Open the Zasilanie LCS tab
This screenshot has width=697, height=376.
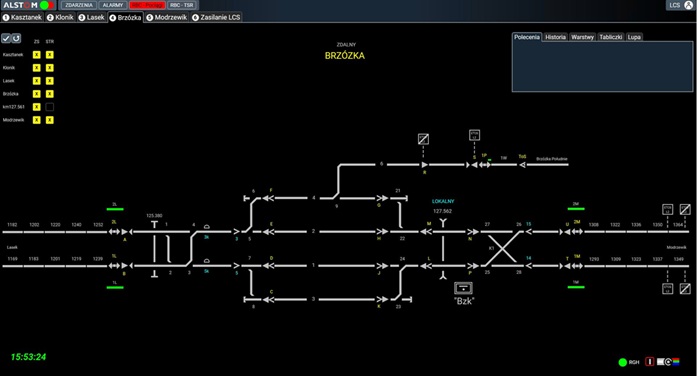coord(216,17)
